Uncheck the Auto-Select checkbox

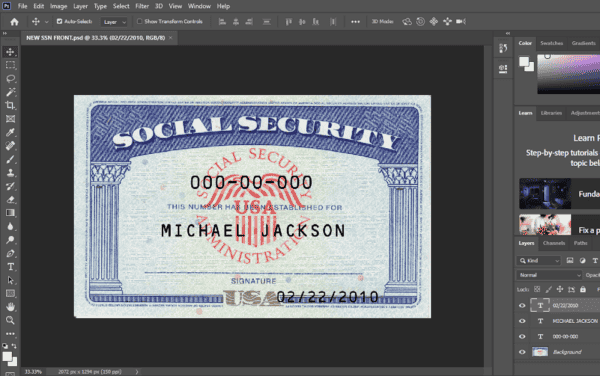[59, 21]
